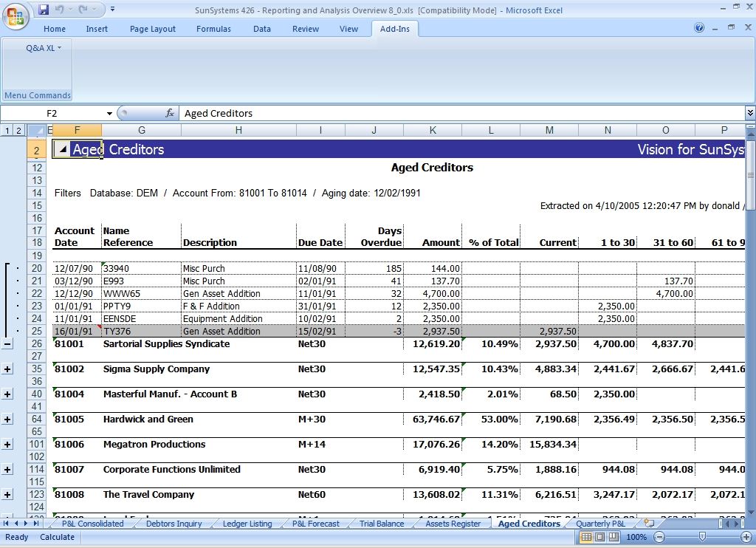Open the Redo history dropdown
The image size is (756, 548).
[x=94, y=9]
